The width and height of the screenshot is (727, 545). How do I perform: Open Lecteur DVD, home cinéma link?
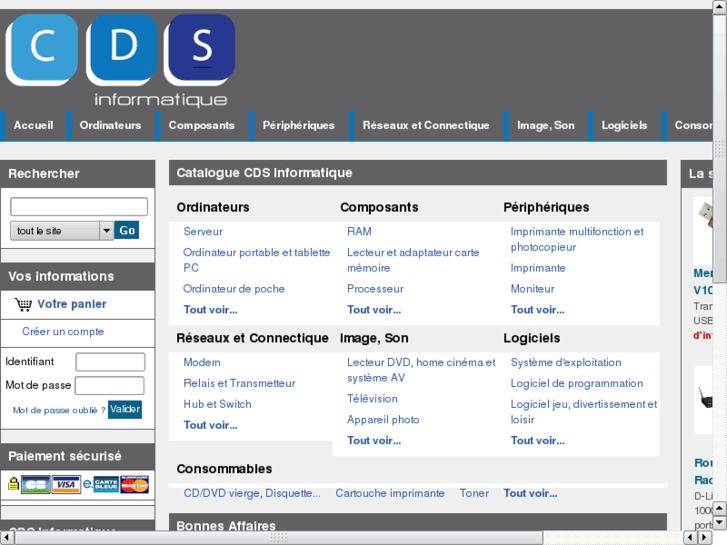coord(421,370)
